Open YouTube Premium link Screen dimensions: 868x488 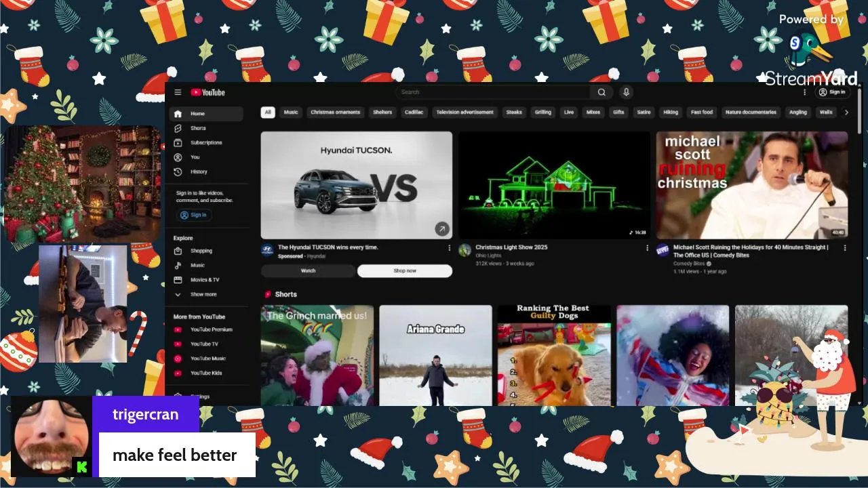(207, 329)
